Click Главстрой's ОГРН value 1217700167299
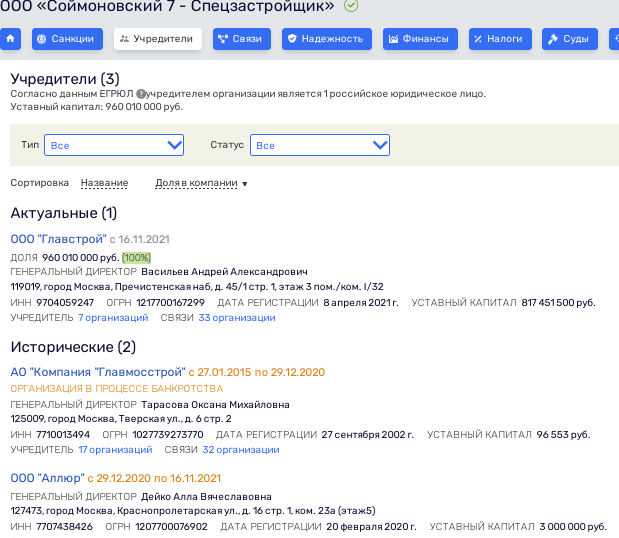Viewport: 619px width, 538px height. coord(171,303)
